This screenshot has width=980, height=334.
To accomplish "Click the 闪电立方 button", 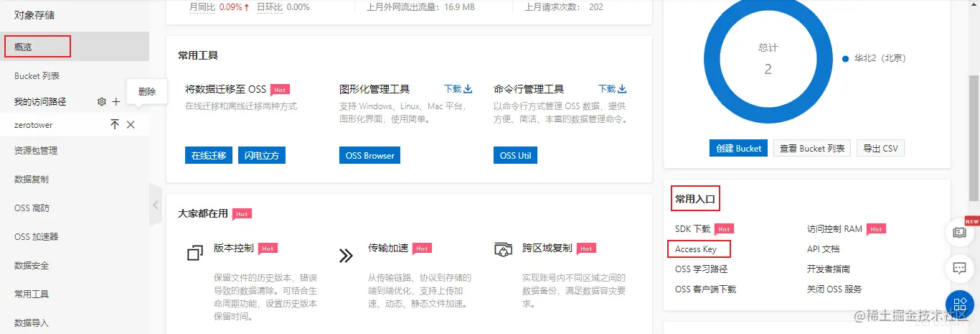I will coord(262,155).
